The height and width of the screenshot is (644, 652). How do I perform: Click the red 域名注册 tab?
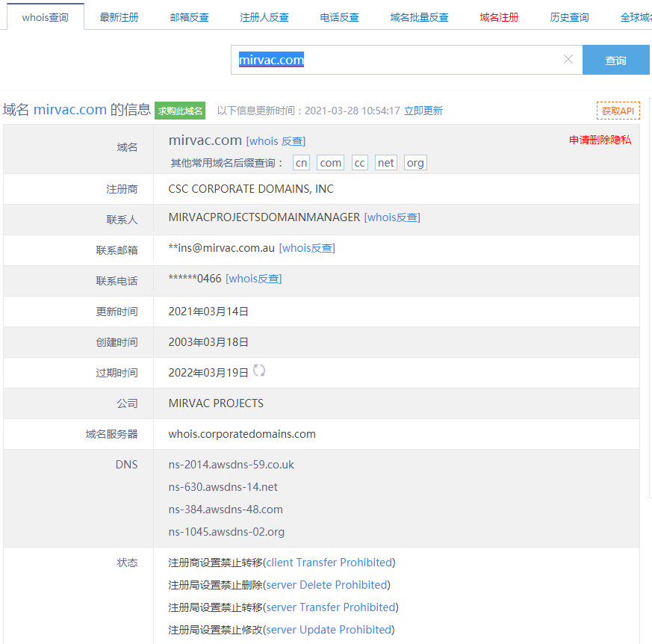499,17
